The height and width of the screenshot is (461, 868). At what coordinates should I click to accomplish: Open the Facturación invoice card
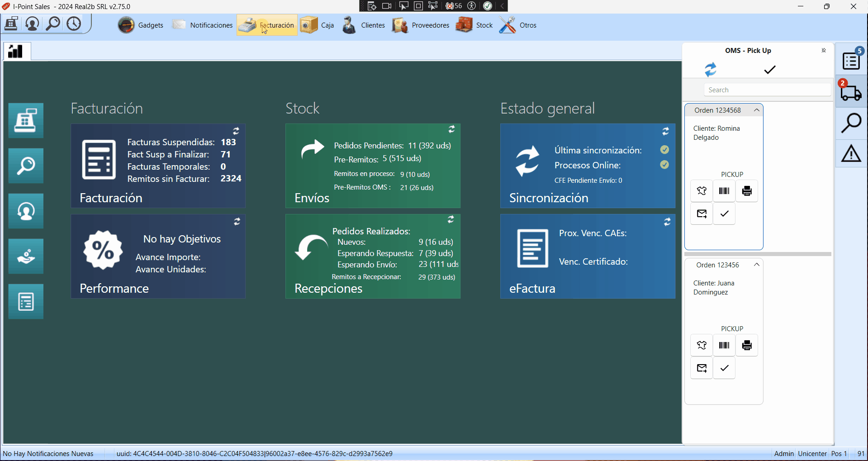158,166
